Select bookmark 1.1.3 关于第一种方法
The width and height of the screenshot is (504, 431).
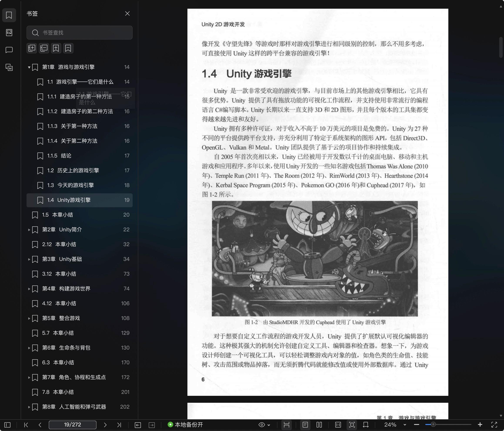click(80, 126)
